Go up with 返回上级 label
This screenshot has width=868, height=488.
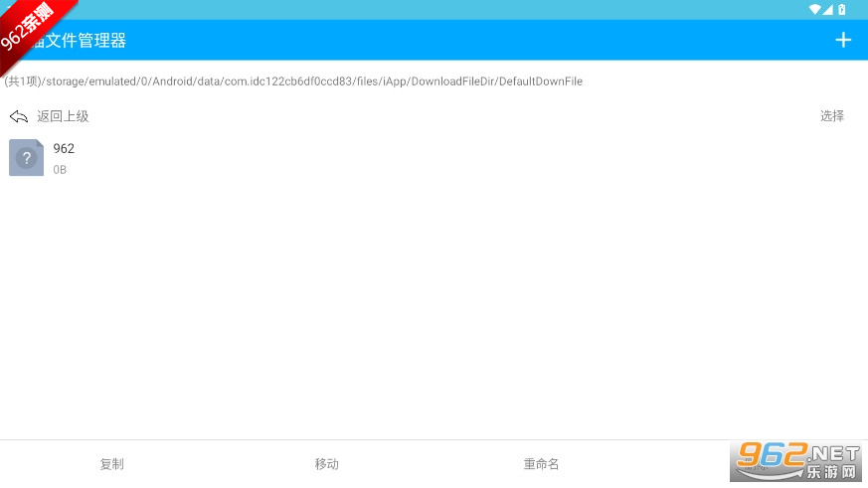(x=63, y=116)
